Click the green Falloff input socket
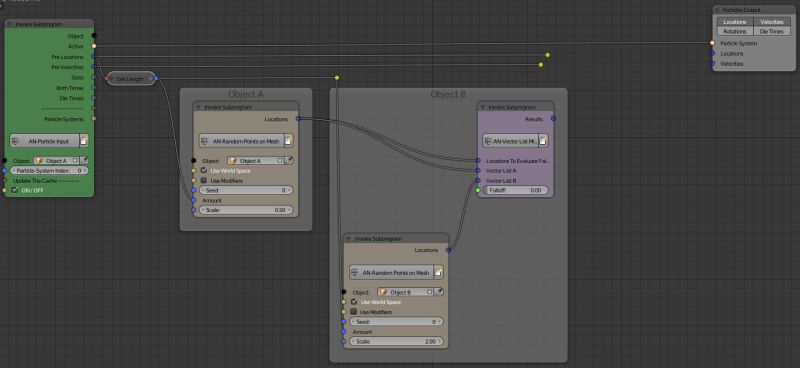Viewport: 800px width, 368px height. tap(478, 190)
